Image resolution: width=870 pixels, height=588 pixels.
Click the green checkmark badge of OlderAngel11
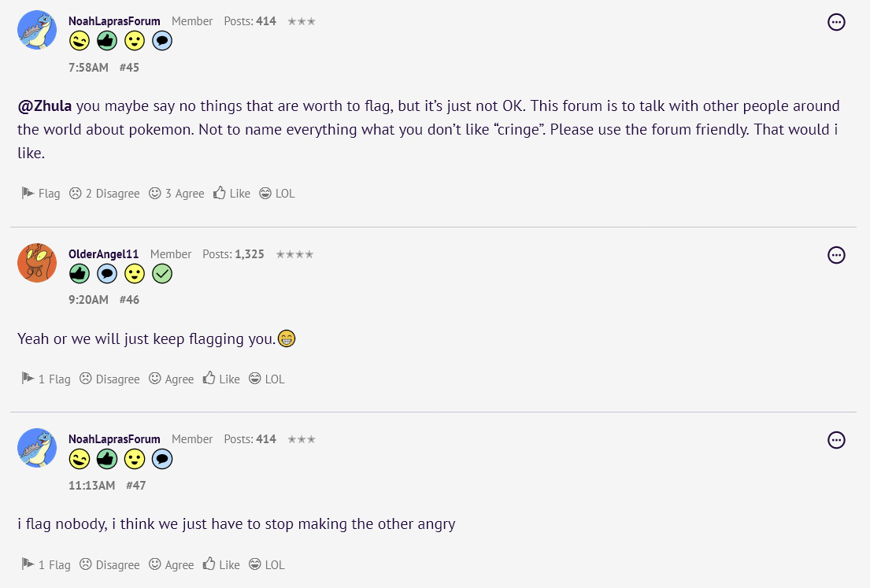[x=162, y=273]
